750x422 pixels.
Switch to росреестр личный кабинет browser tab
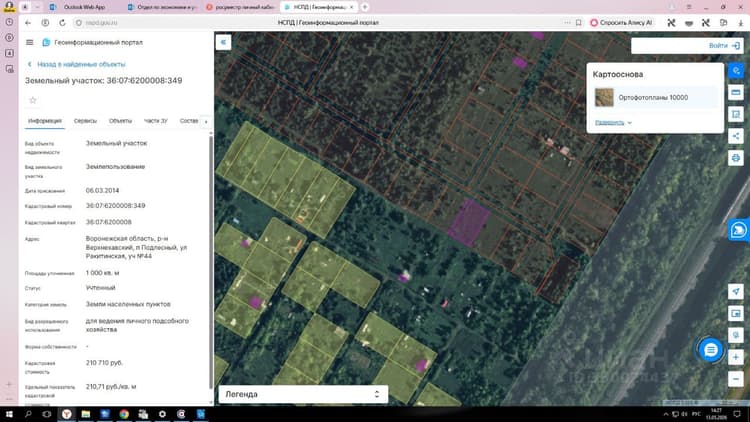coord(239,7)
